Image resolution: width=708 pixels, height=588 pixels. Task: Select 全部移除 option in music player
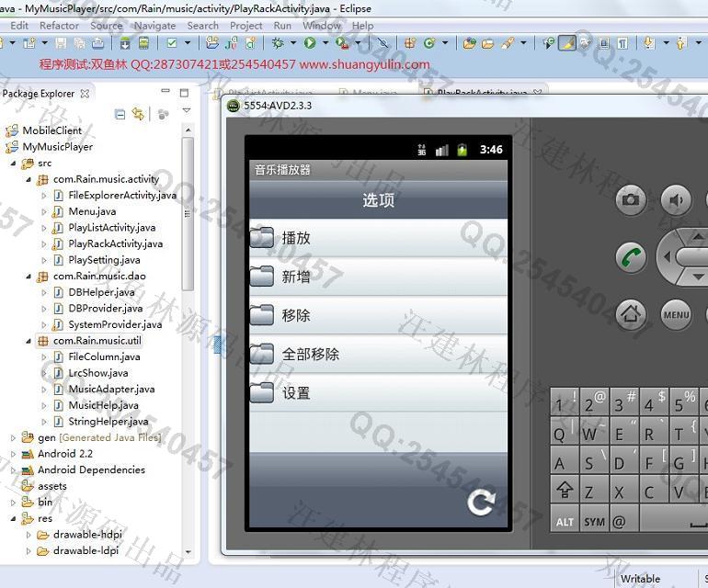point(379,354)
